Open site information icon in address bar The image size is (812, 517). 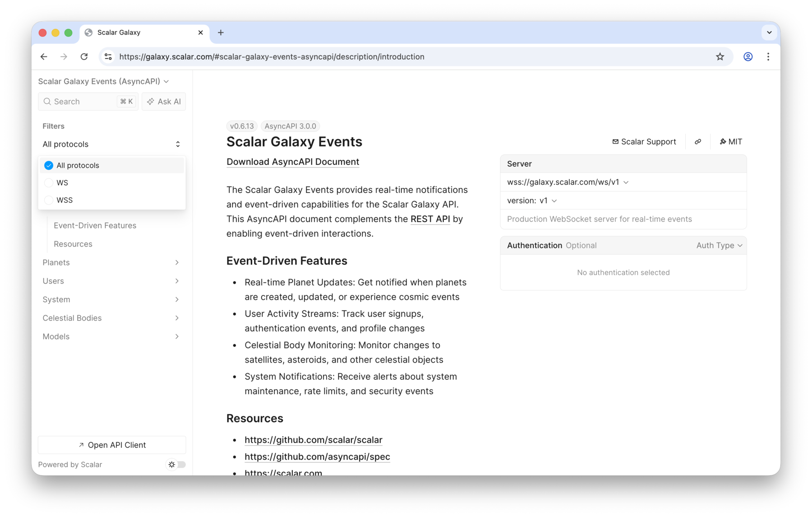point(108,57)
